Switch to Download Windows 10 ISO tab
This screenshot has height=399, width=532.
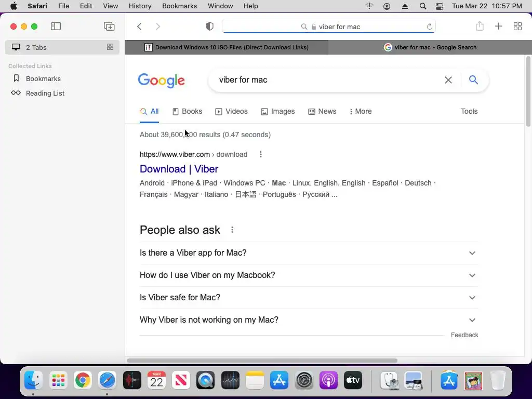pyautogui.click(x=227, y=47)
